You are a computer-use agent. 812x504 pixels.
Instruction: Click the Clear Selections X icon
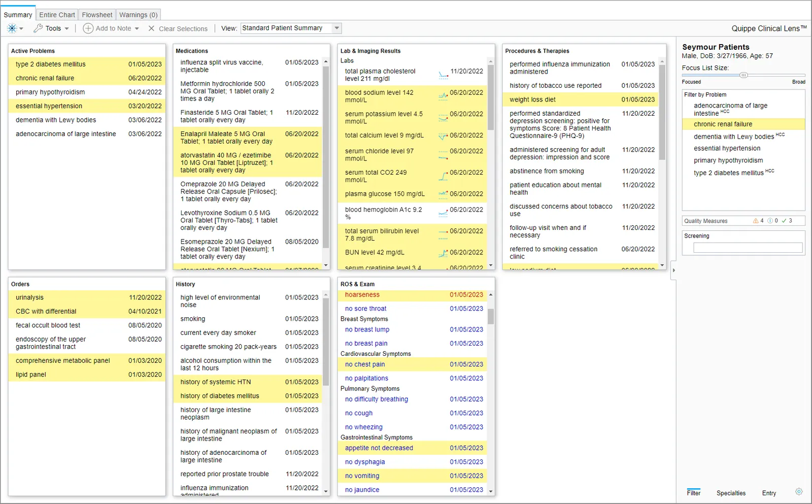[151, 28]
